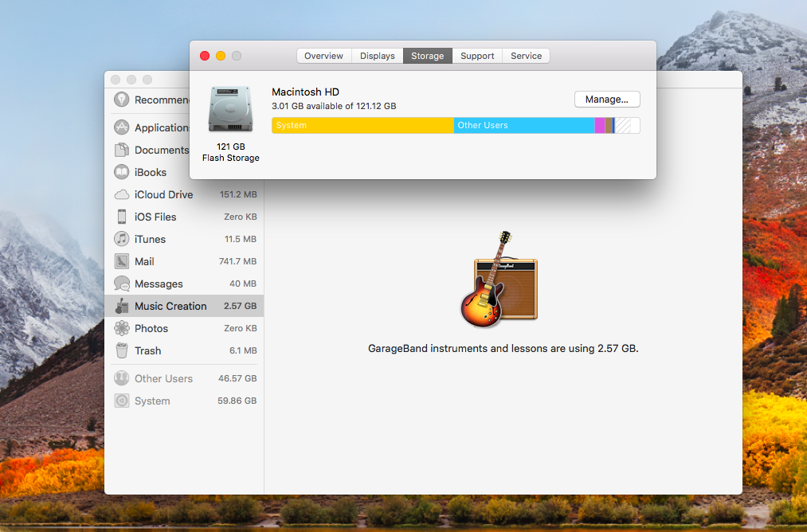Select the Music Creation row label
This screenshot has width=807, height=532.
pyautogui.click(x=170, y=306)
